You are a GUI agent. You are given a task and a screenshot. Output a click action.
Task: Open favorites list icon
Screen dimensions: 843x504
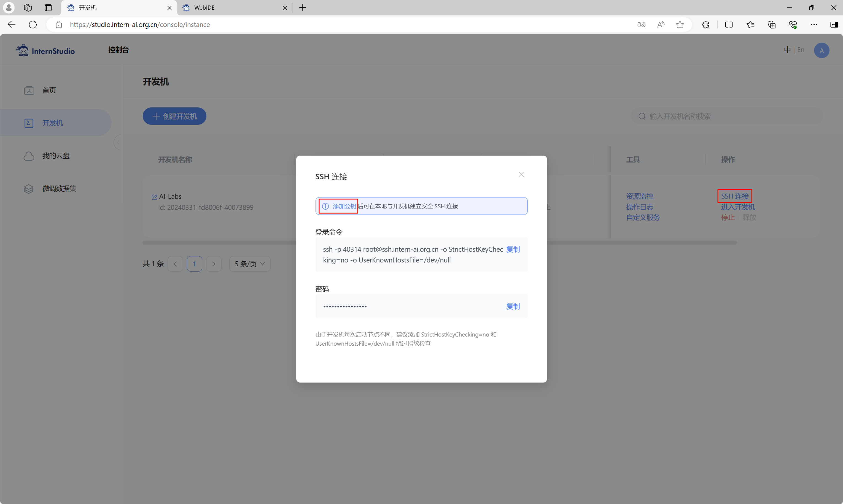tap(750, 25)
